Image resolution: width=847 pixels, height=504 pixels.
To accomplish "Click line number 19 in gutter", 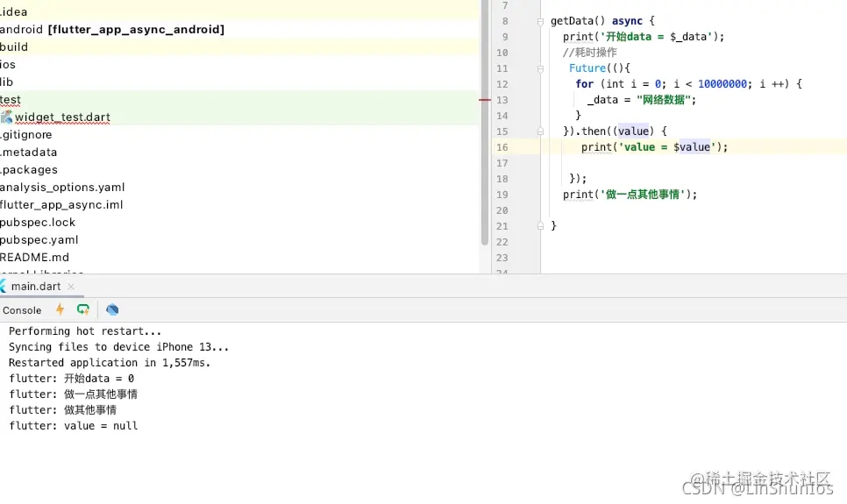I will tap(502, 195).
